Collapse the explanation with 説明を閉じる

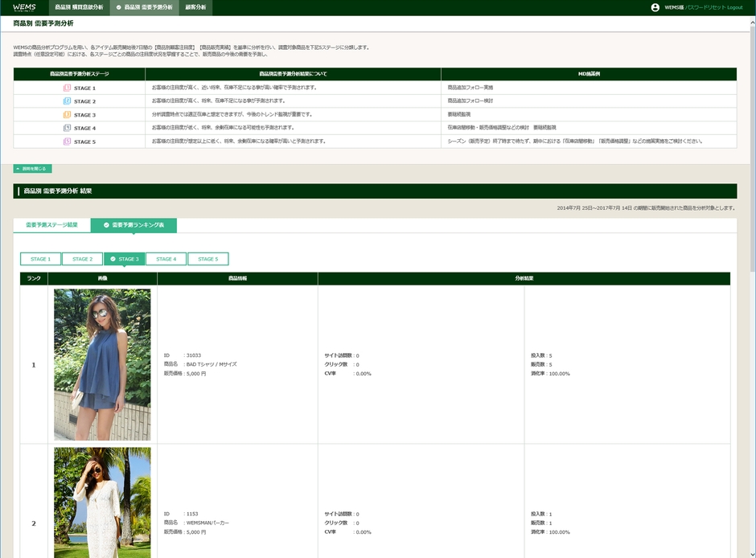[33, 169]
